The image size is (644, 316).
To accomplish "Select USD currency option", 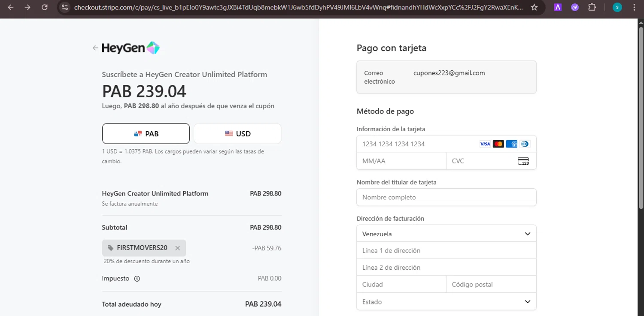I will [x=237, y=134].
